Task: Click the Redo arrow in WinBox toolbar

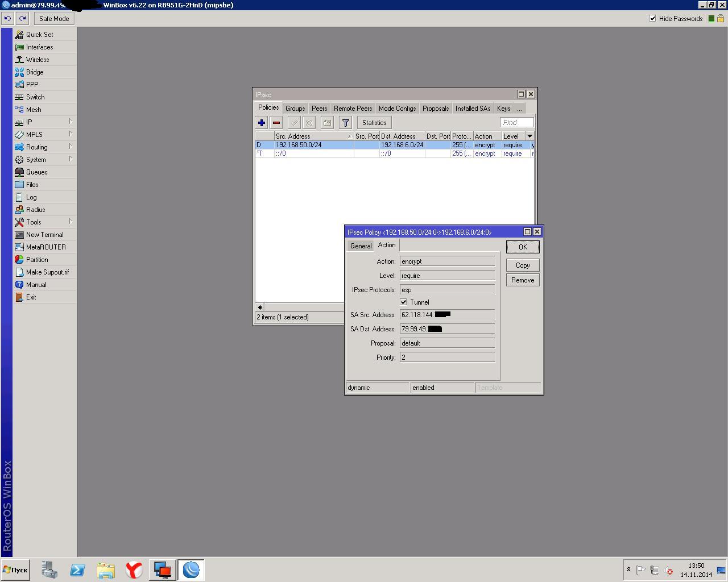Action: coord(23,19)
